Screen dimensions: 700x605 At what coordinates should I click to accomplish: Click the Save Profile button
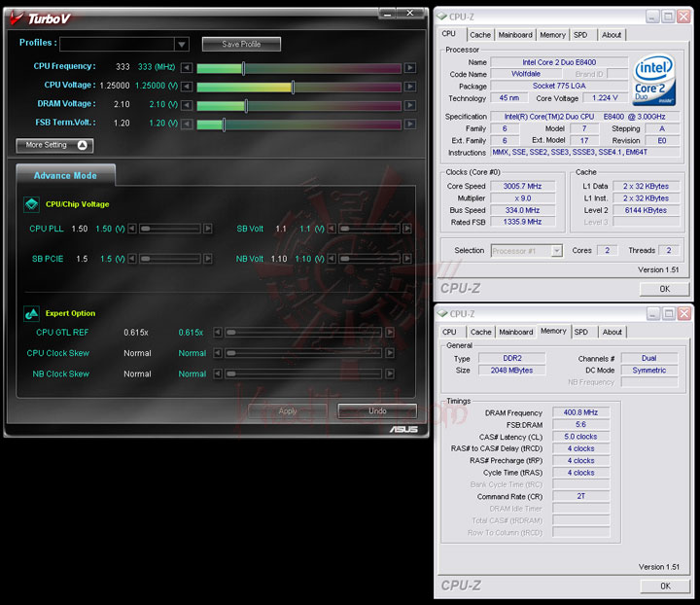(x=241, y=44)
